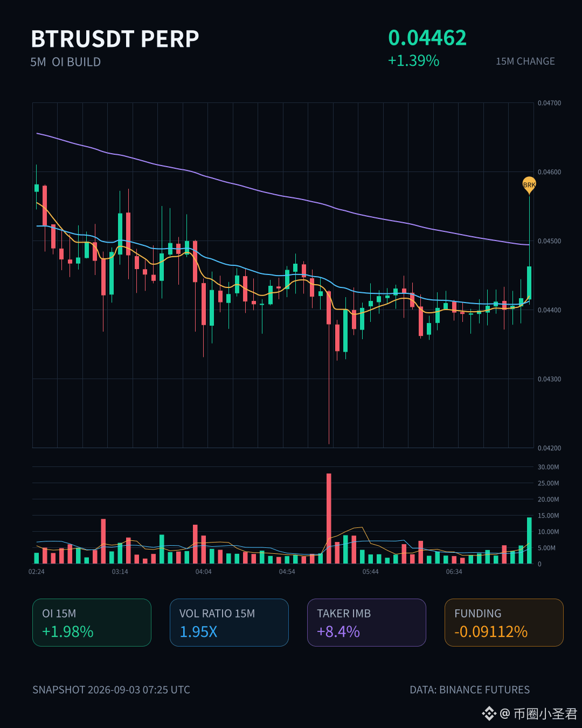
Task: Click the 0.04200 price axis label
Action: click(549, 448)
